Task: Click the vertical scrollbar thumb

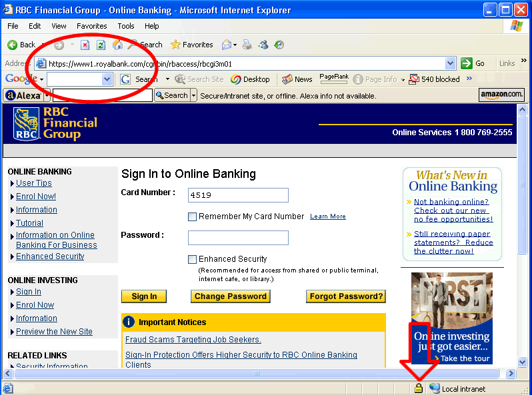Action: pyautogui.click(x=522, y=185)
